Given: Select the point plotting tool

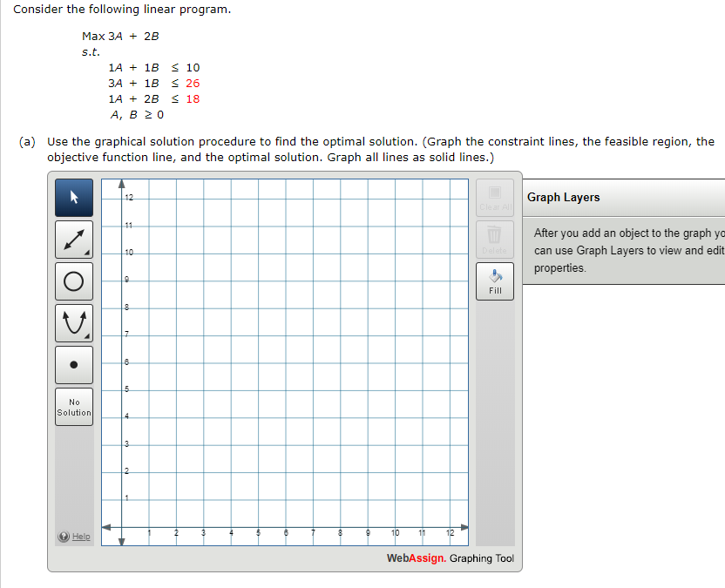Looking at the screenshot, I should click(74, 364).
